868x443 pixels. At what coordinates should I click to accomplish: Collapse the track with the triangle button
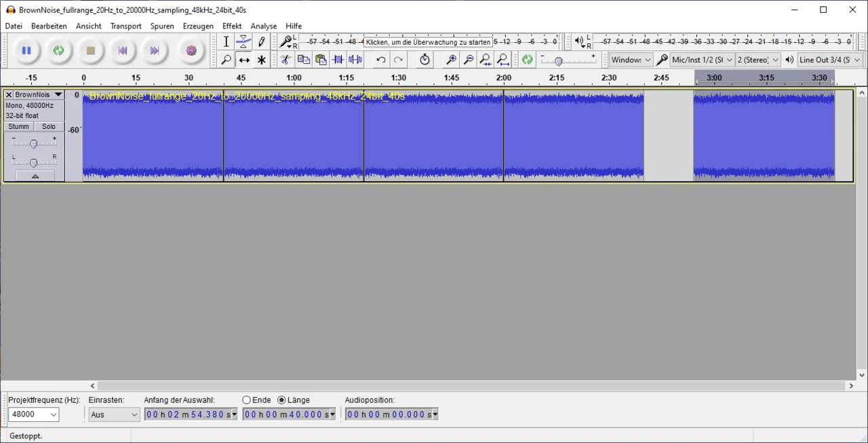click(35, 176)
